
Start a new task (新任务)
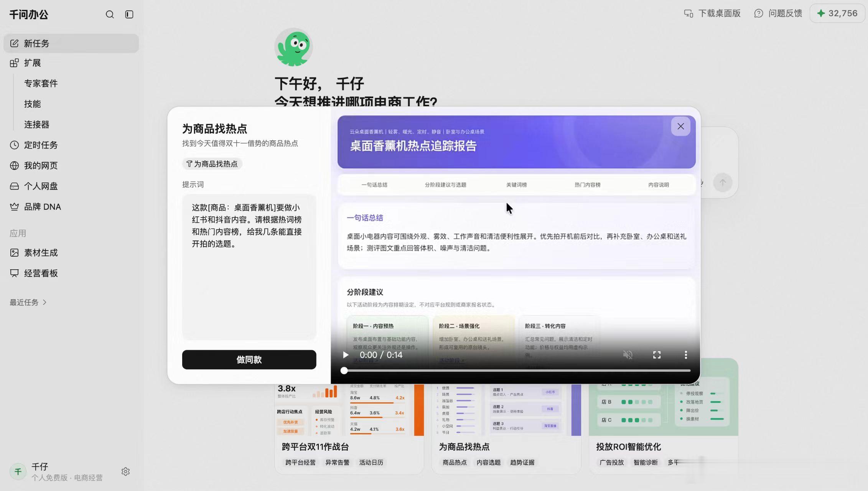[71, 43]
